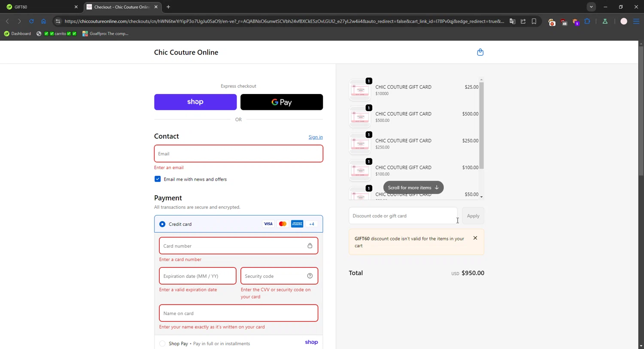Show the +4 additional card types
Viewport: 644px width, 349px height.
pyautogui.click(x=312, y=224)
